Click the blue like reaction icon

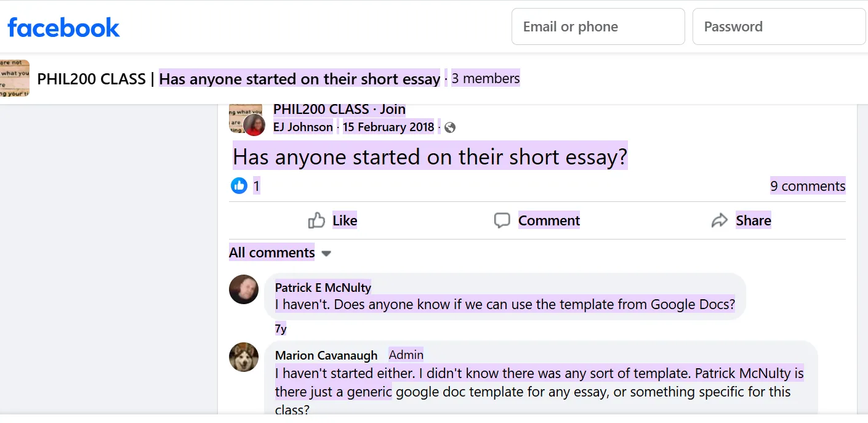(x=239, y=185)
